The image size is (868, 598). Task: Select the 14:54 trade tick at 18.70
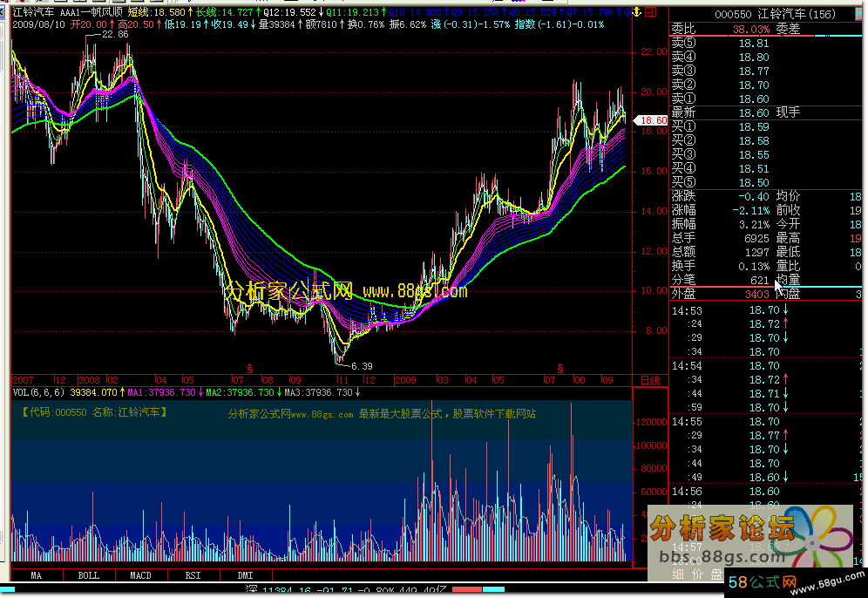[766, 366]
